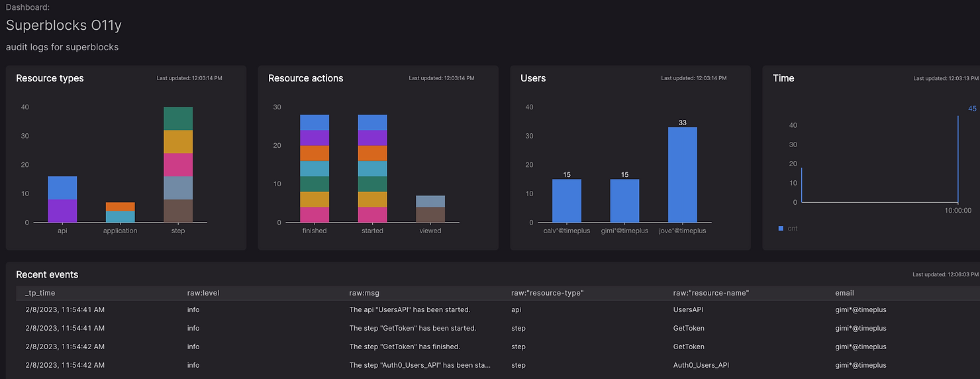Sort by the email column header

tap(845, 293)
